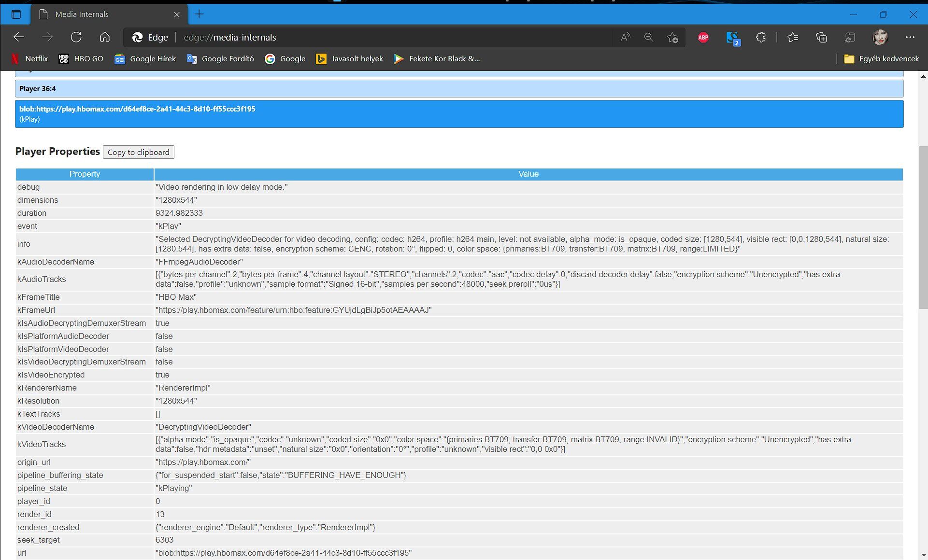Click the Read aloud icon

626,37
